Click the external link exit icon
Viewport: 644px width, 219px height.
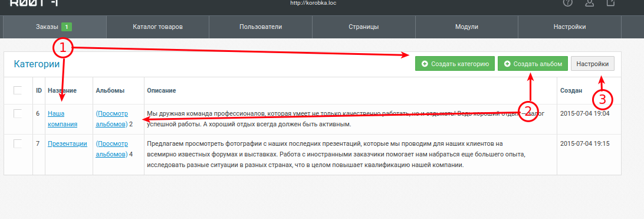click(611, 2)
